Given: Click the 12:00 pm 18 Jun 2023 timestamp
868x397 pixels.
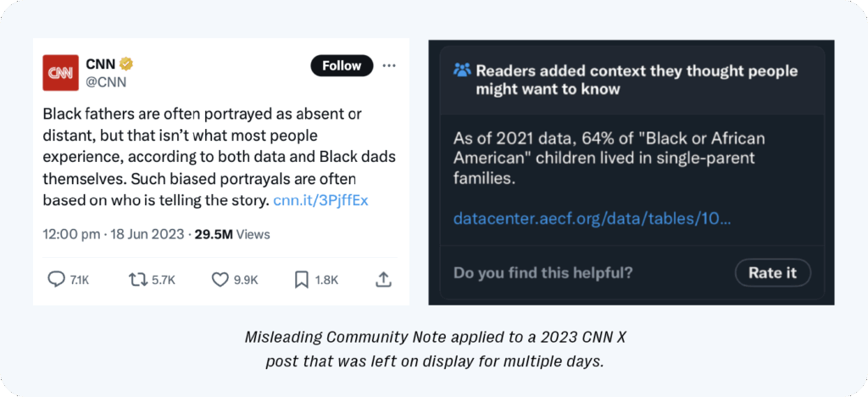Looking at the screenshot, I should 115,233.
